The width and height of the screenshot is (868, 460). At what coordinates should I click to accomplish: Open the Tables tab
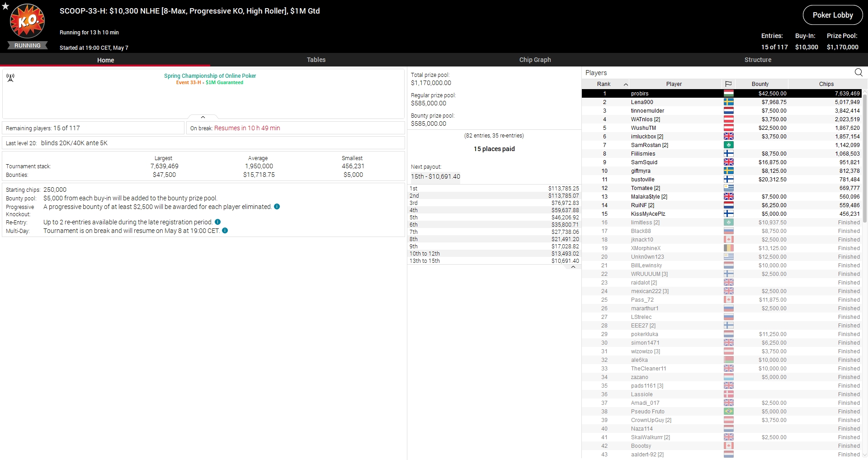[316, 60]
